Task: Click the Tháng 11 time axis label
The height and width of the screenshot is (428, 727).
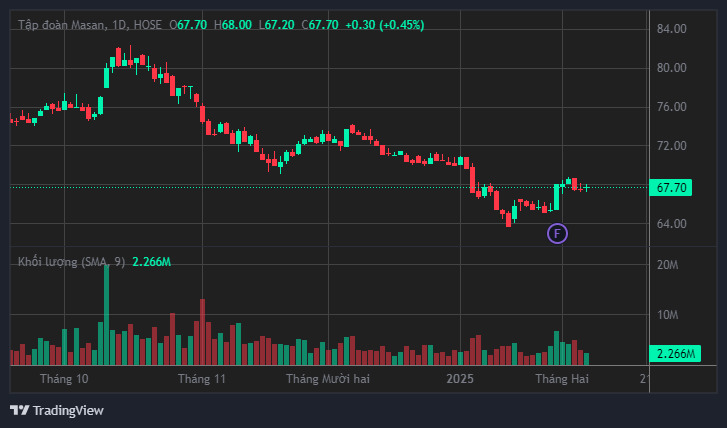Action: coord(202,379)
